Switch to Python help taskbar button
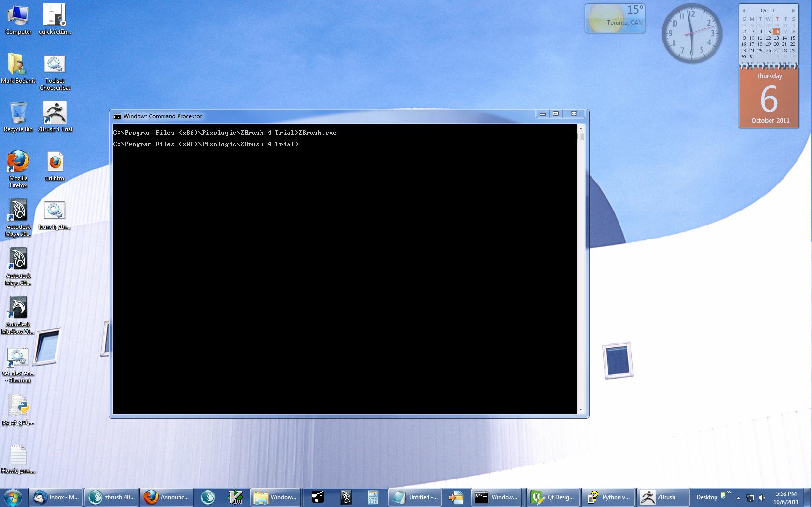Screen dimensions: 812x507 (x=608, y=497)
